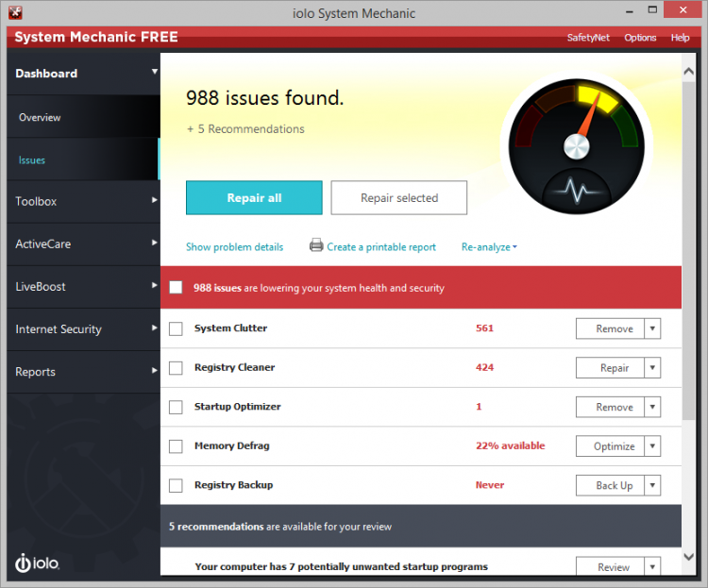Screen dimensions: 708x588
Task: Select all 988 issues checkbox
Action: pyautogui.click(x=176, y=288)
